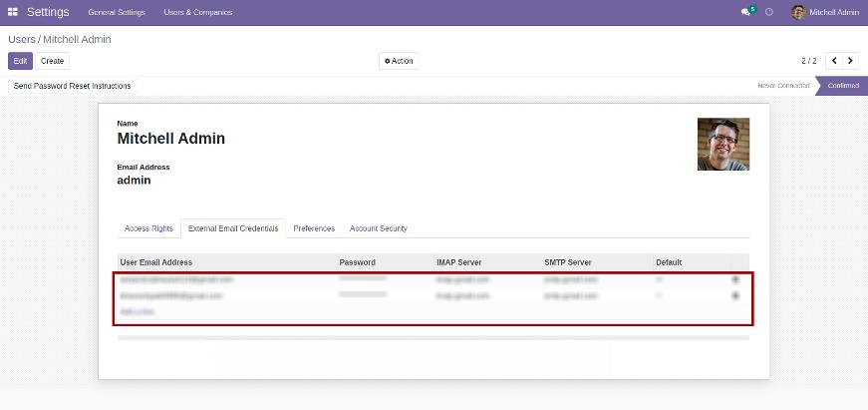Screen dimensions: 868x410
Task: Go to next user record arrow
Action: pos(850,61)
